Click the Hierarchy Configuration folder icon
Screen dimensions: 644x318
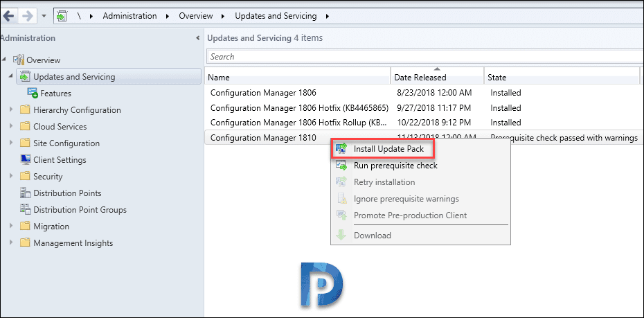[26, 109]
